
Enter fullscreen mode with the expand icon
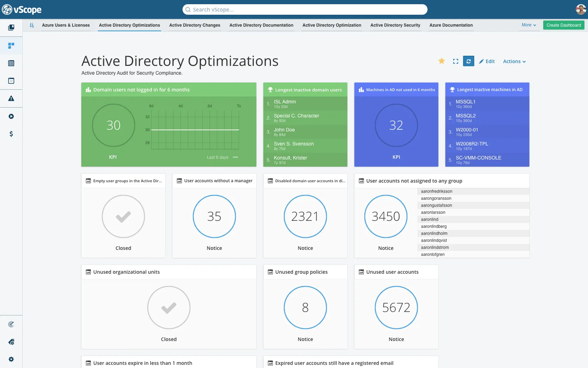pyautogui.click(x=455, y=61)
